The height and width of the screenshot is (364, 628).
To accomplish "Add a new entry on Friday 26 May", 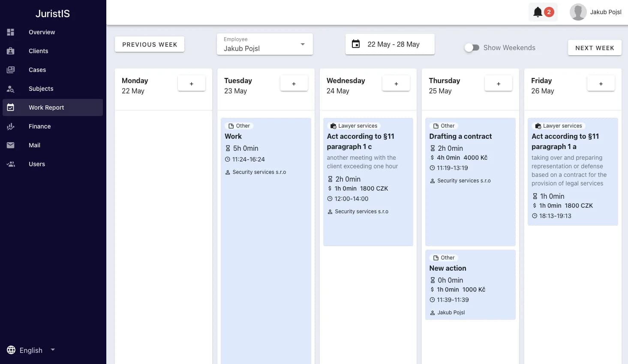I will [x=601, y=84].
